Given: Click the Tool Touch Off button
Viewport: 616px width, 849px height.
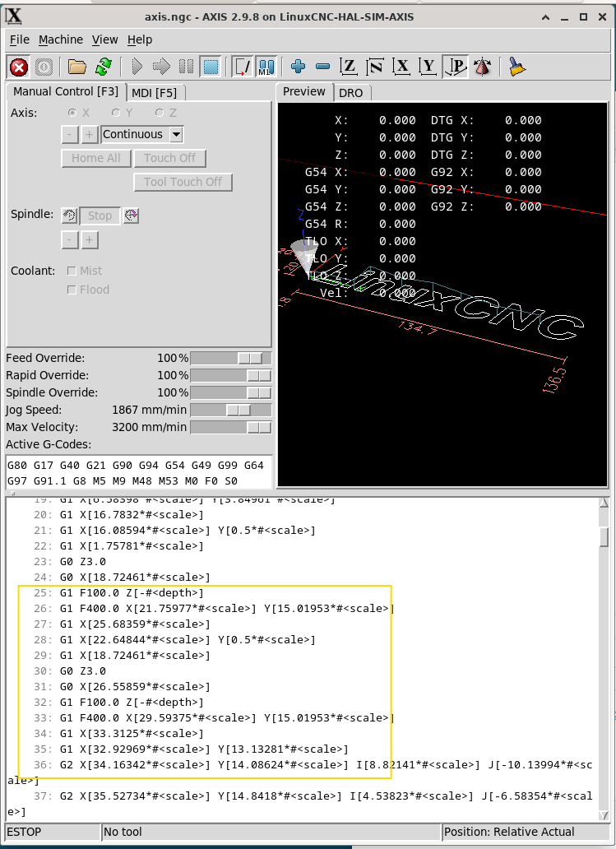Looking at the screenshot, I should [x=183, y=182].
